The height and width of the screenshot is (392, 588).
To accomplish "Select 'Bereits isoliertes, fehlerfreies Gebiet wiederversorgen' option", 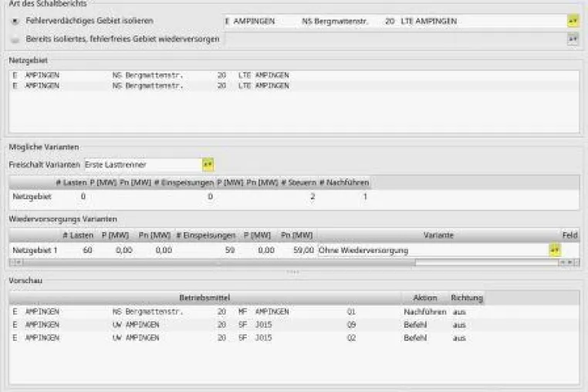I will (15, 39).
